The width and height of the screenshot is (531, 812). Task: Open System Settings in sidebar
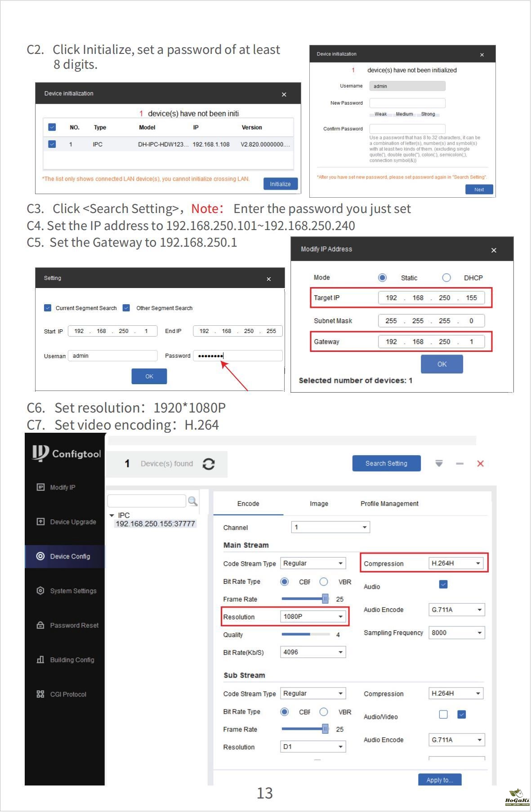pos(73,591)
